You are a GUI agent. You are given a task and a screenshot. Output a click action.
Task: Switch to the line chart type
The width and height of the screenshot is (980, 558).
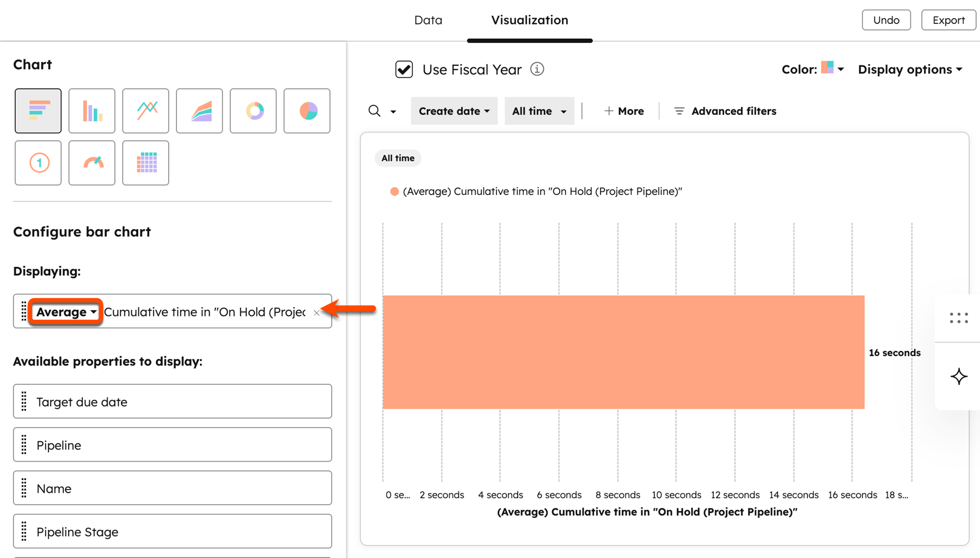[145, 111]
